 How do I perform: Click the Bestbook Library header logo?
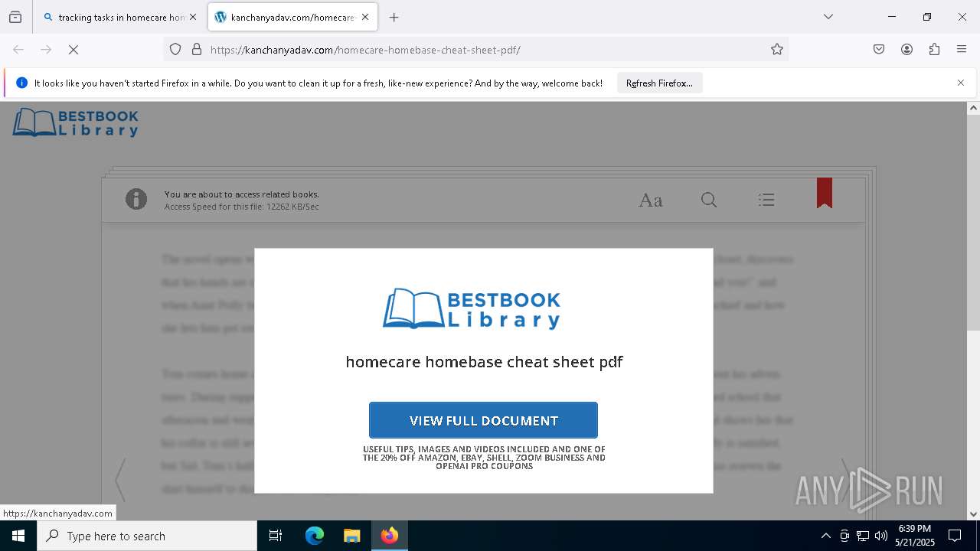coord(75,122)
